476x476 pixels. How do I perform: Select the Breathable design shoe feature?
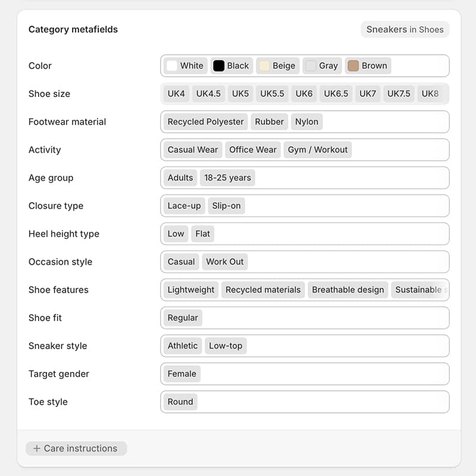coord(347,289)
